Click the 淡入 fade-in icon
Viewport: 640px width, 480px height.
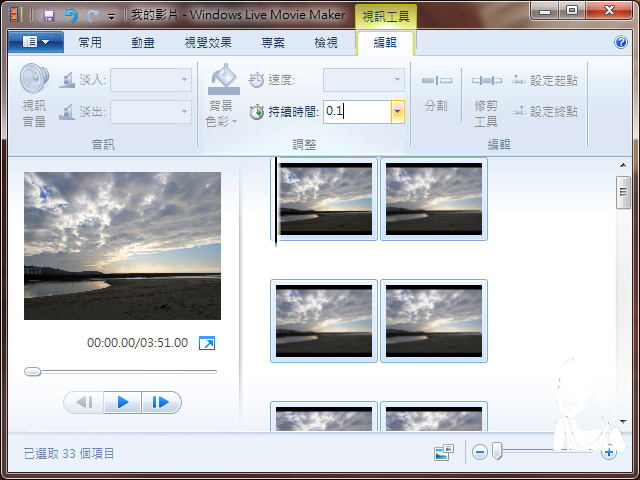click(67, 80)
